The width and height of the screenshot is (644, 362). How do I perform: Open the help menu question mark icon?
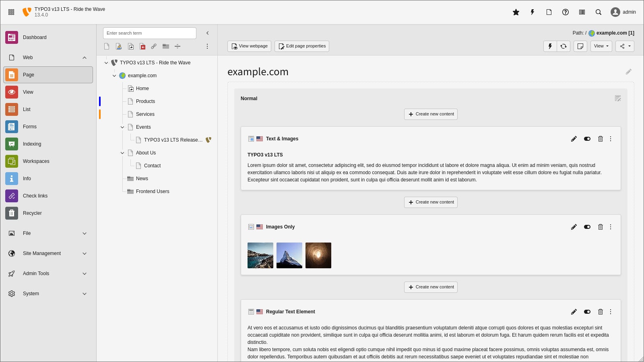click(x=565, y=12)
